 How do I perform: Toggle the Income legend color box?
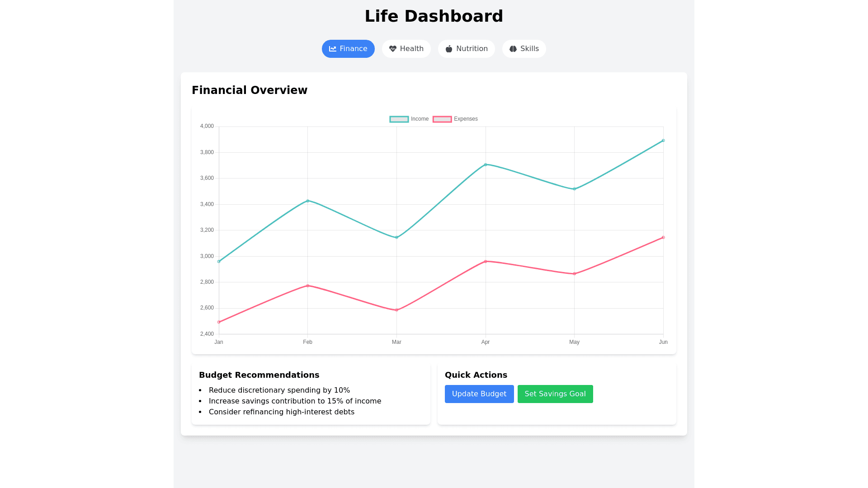[399, 119]
